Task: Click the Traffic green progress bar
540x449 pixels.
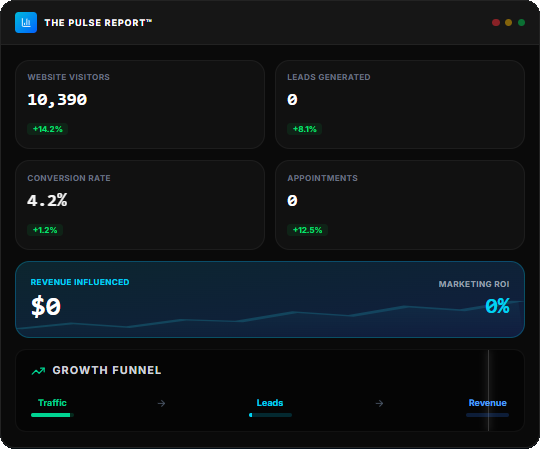Action: [52, 415]
